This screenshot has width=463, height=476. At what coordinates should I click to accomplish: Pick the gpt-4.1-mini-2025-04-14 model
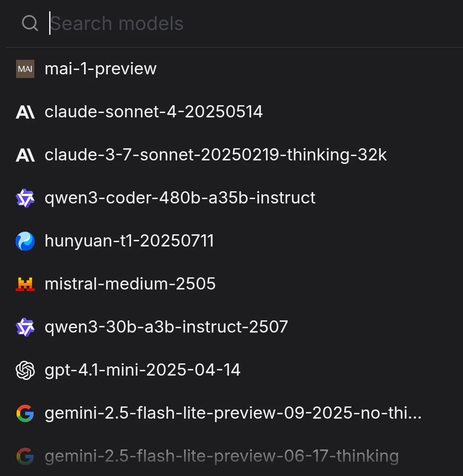(142, 370)
